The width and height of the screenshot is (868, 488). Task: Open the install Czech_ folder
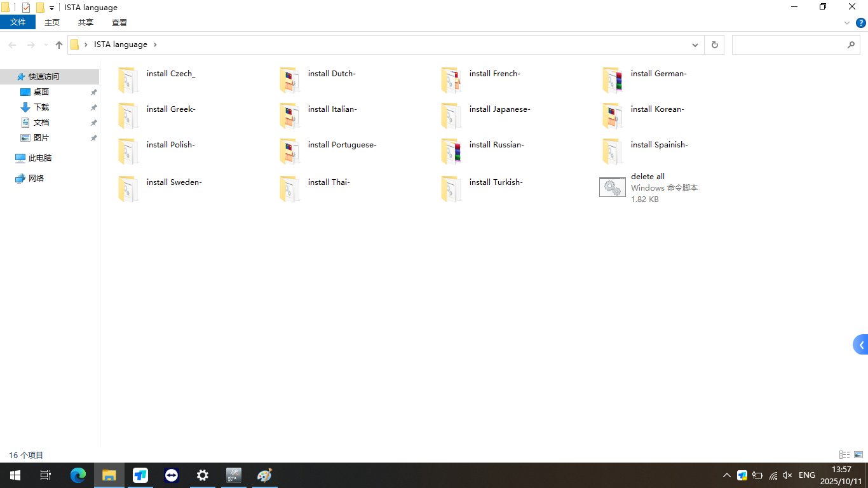(x=170, y=74)
